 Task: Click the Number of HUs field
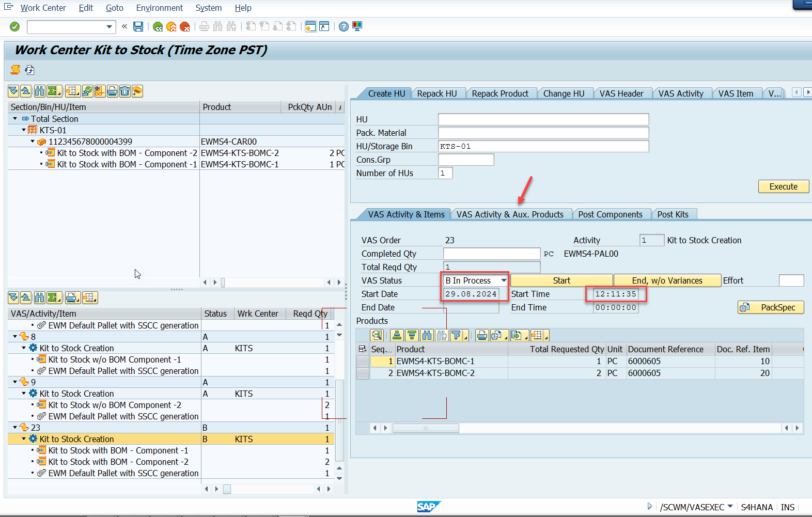coord(445,173)
